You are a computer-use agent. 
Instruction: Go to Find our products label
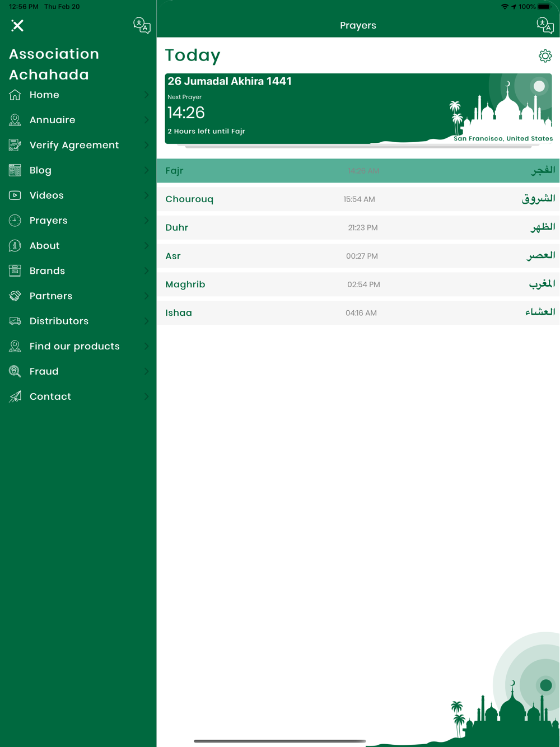pyautogui.click(x=74, y=346)
